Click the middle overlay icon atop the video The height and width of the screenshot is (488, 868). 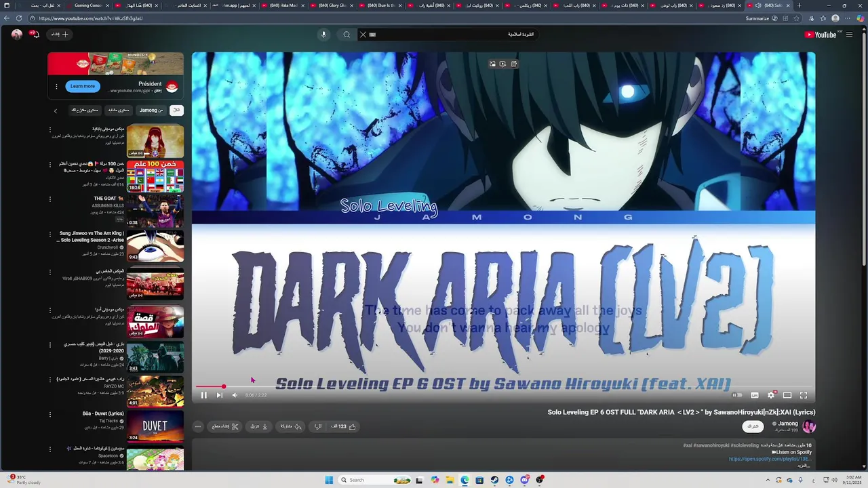click(502, 64)
